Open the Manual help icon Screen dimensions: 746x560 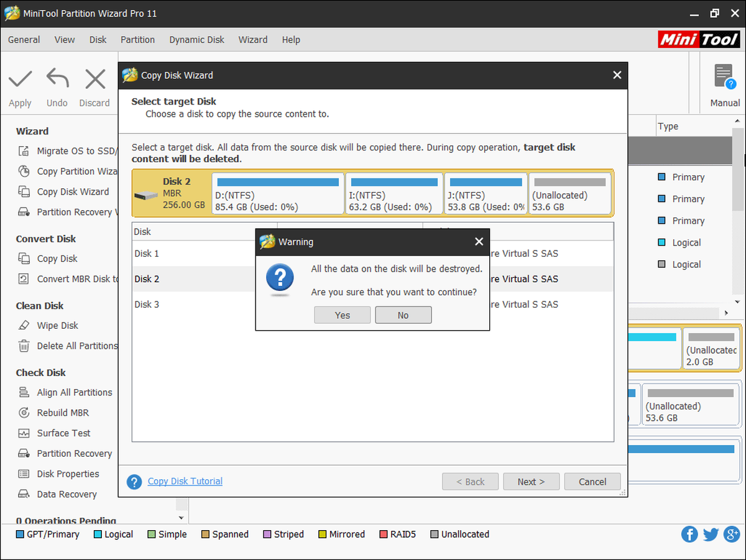[x=724, y=77]
